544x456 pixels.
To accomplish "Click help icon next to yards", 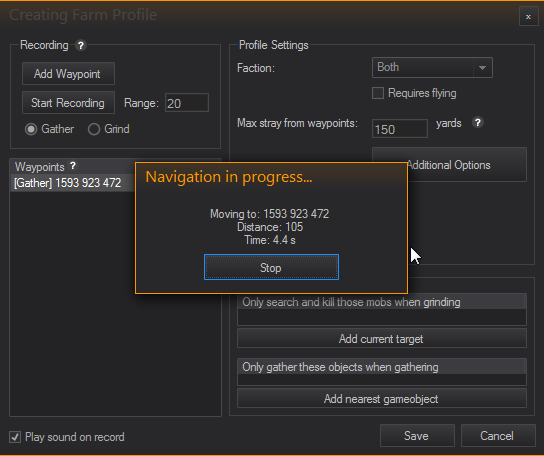I will (x=478, y=123).
